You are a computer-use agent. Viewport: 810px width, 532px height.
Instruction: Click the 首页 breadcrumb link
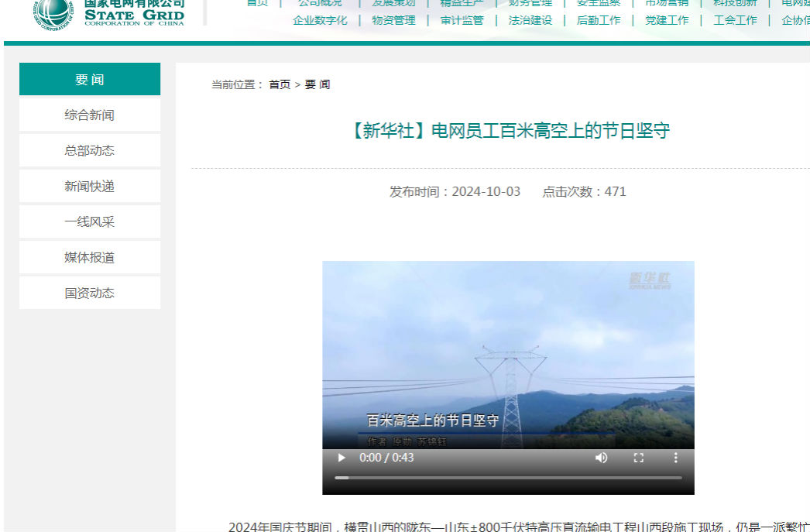tap(280, 84)
